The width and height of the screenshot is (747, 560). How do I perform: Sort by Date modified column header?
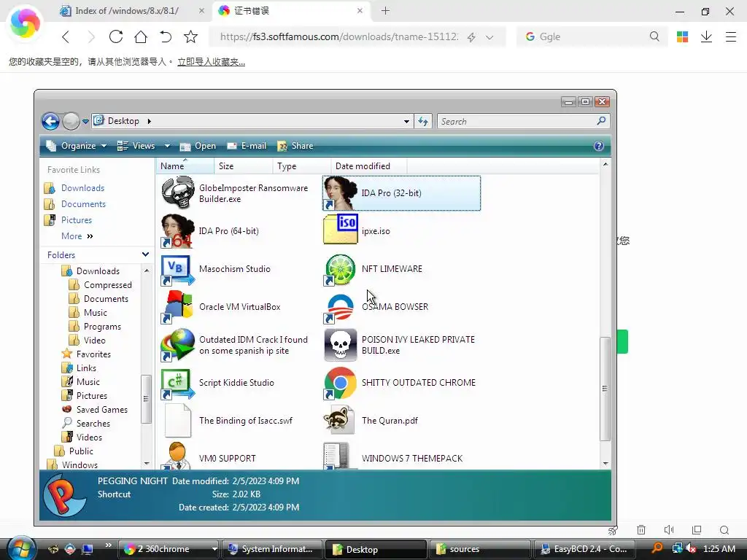(x=369, y=166)
